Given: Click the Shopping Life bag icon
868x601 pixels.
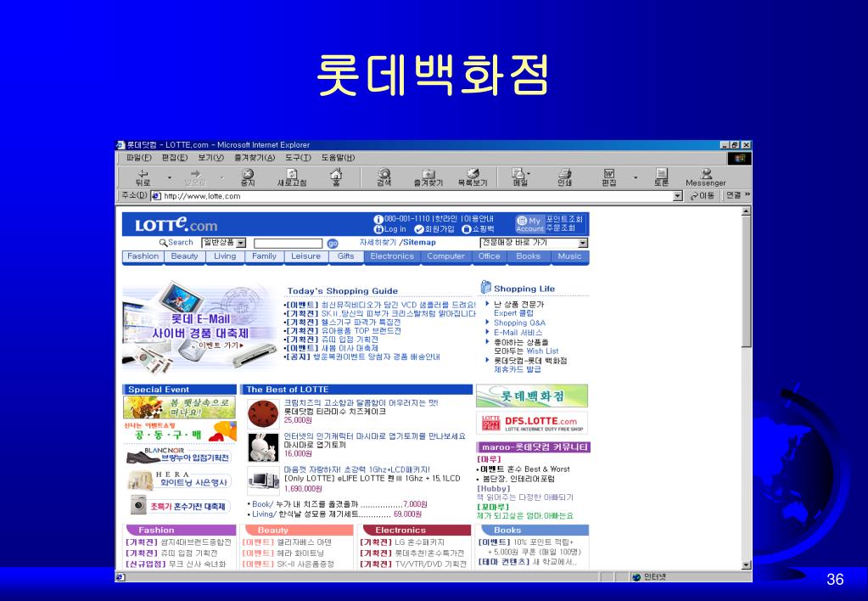Looking at the screenshot, I should [485, 287].
